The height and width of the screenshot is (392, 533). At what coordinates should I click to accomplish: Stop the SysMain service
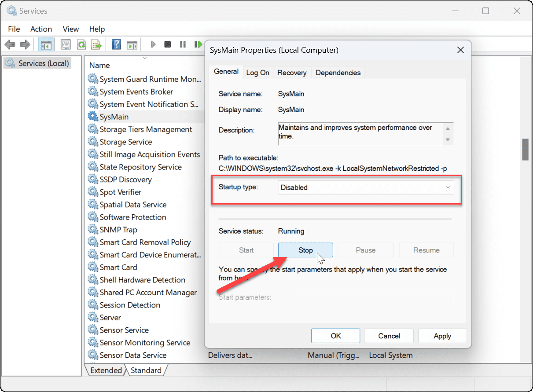(305, 250)
